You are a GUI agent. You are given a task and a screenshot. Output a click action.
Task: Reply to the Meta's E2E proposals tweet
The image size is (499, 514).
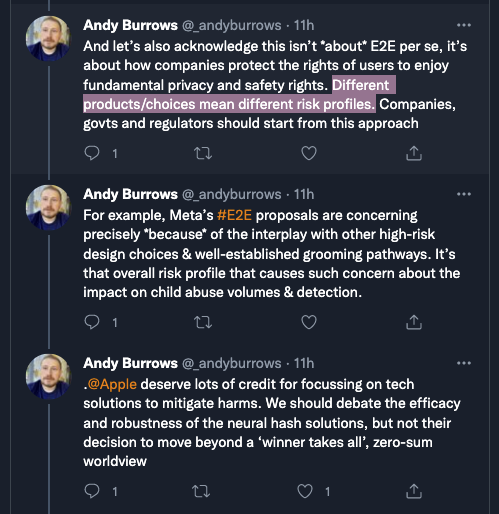(92, 323)
